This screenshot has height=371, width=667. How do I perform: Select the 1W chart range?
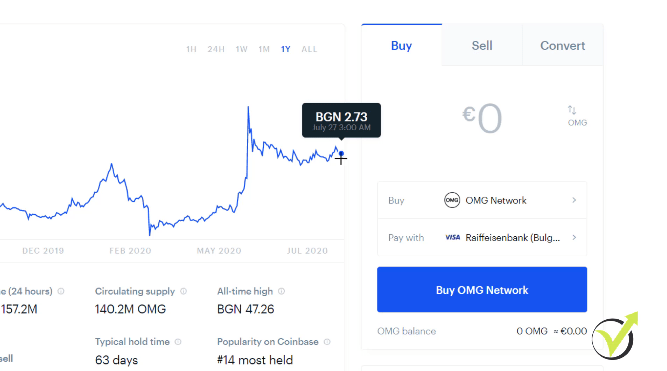tap(242, 49)
